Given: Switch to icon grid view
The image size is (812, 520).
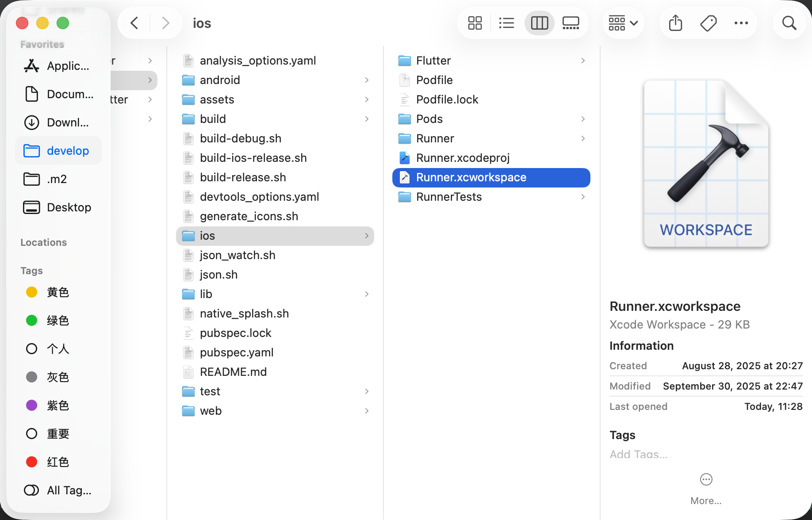Looking at the screenshot, I should coord(475,23).
